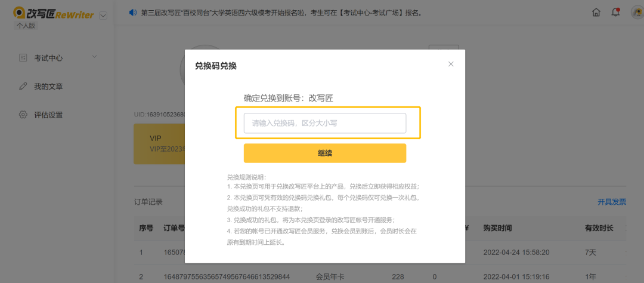Click the 我的文章 pencil icon

pyautogui.click(x=23, y=87)
